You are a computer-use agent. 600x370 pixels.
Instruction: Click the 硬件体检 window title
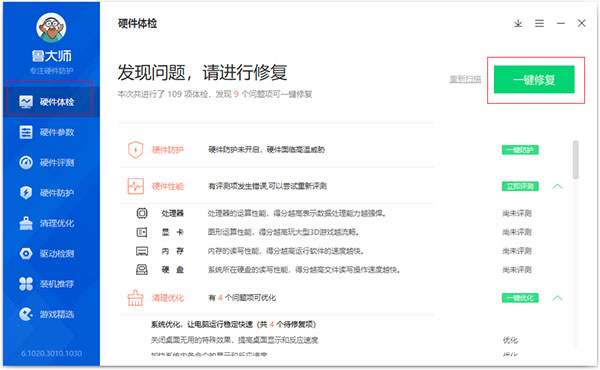point(137,24)
